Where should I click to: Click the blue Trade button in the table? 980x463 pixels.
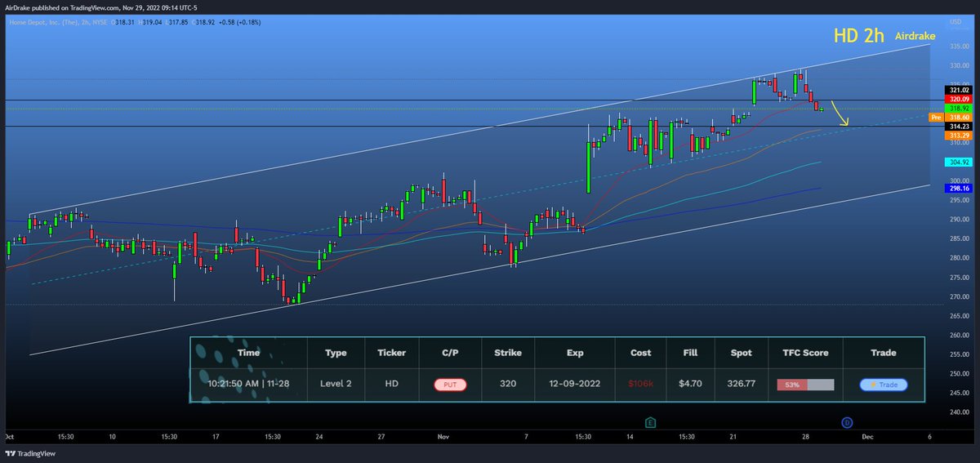tap(883, 384)
